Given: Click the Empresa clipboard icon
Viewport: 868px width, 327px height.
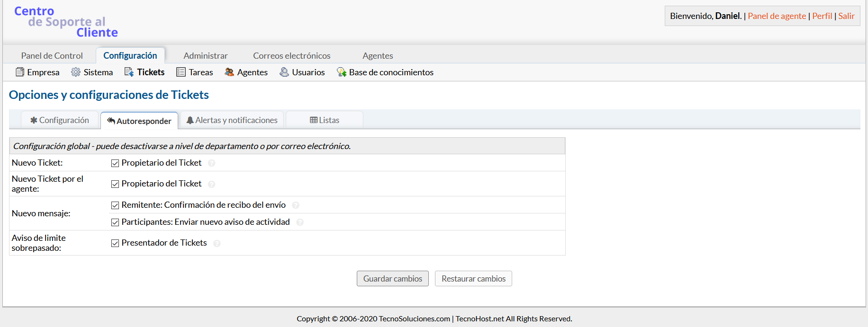Looking at the screenshot, I should point(20,72).
